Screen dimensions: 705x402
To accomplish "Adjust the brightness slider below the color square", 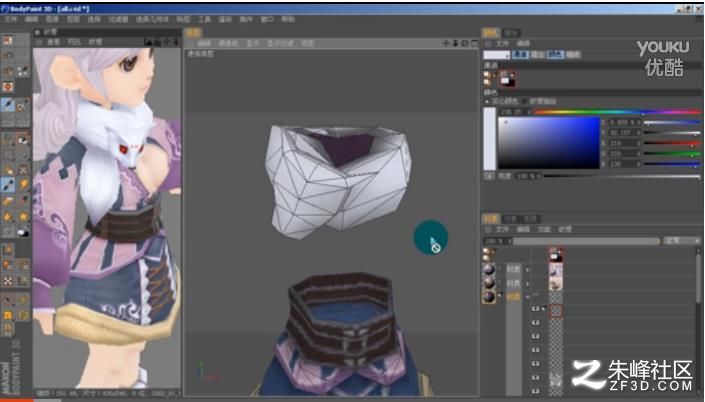I will (x=622, y=176).
